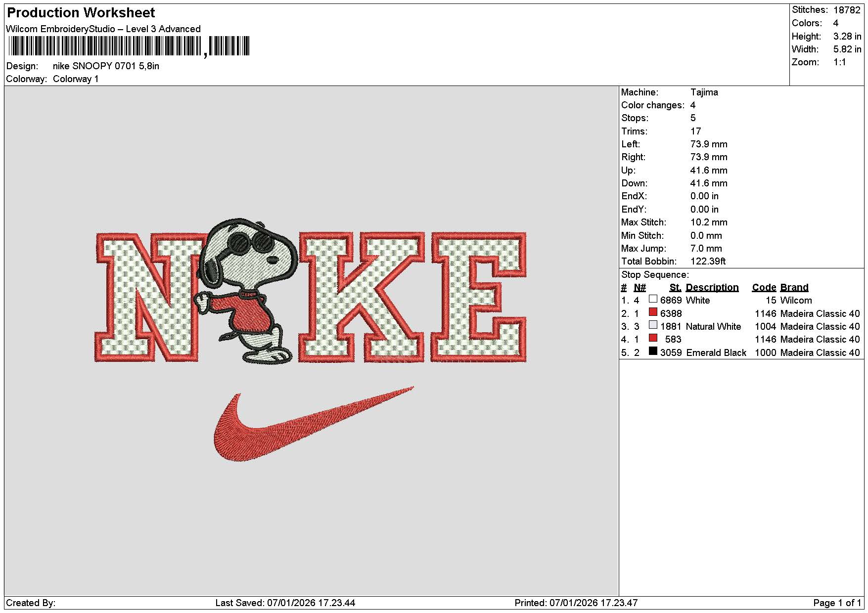This screenshot has width=868, height=613.
Task: Click the white swatch for thread 6869
Action: pyautogui.click(x=653, y=299)
